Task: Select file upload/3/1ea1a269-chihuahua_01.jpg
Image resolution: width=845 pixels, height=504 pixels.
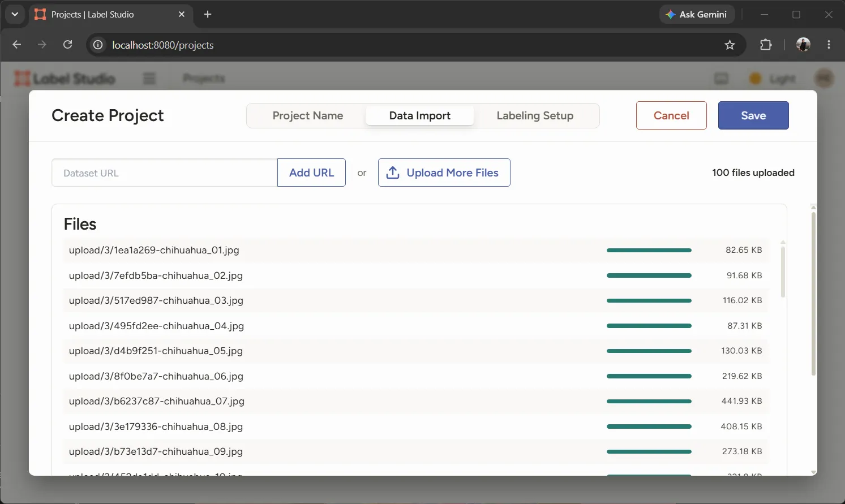Action: tap(416, 250)
